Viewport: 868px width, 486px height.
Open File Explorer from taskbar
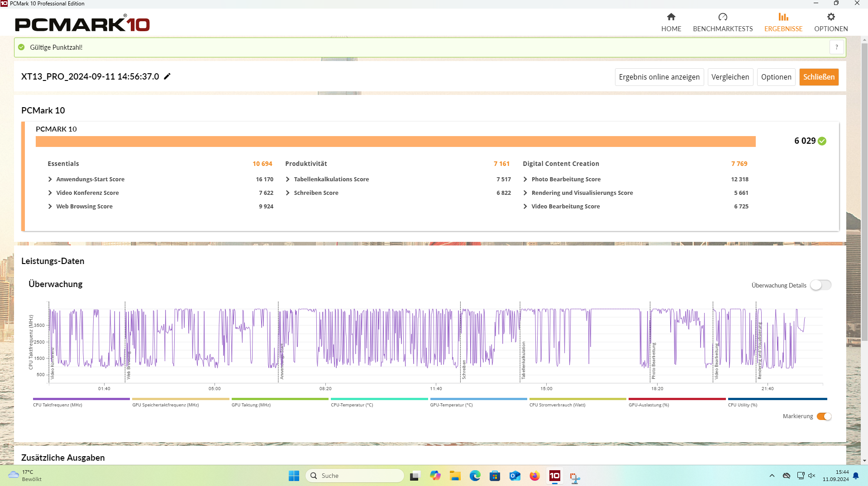point(455,476)
